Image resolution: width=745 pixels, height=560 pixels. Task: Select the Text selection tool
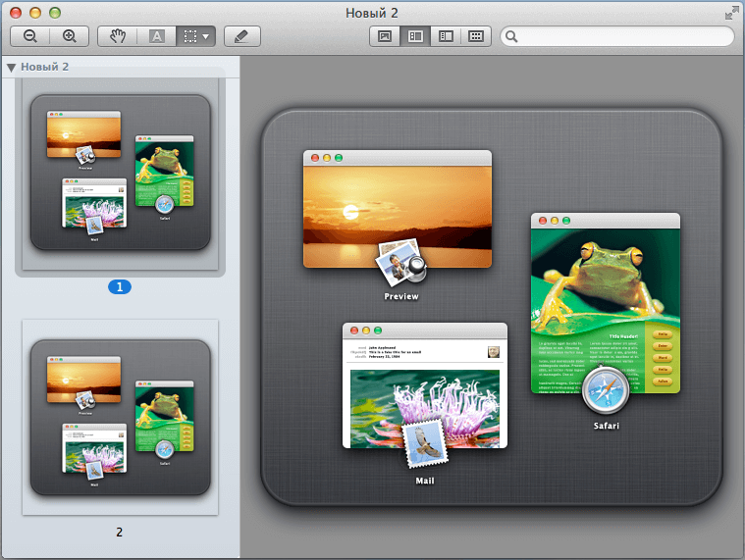(157, 36)
